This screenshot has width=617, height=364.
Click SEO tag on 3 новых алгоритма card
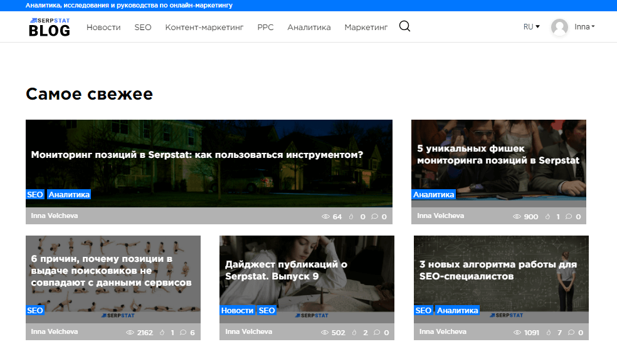coord(423,310)
